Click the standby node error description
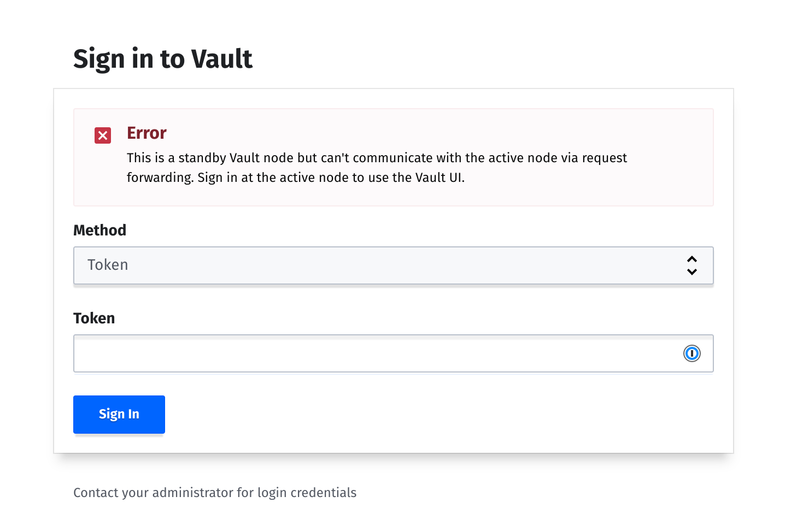This screenshot has width=791, height=532. tap(377, 168)
